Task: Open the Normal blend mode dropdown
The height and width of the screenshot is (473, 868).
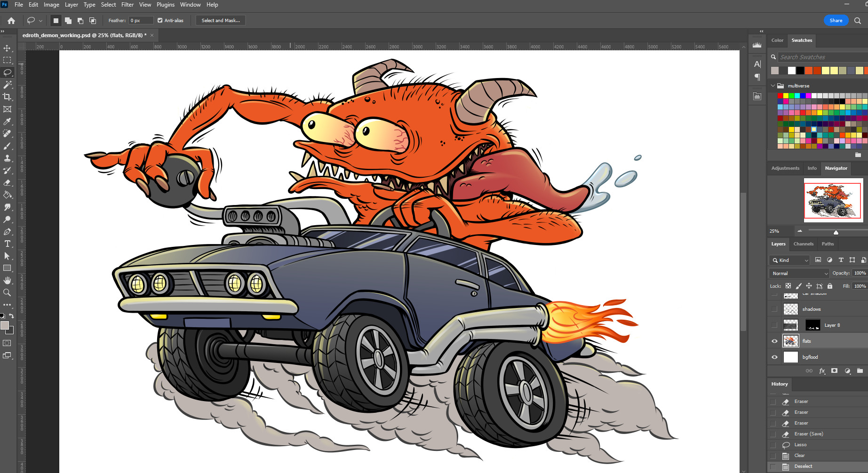Action: tap(799, 273)
